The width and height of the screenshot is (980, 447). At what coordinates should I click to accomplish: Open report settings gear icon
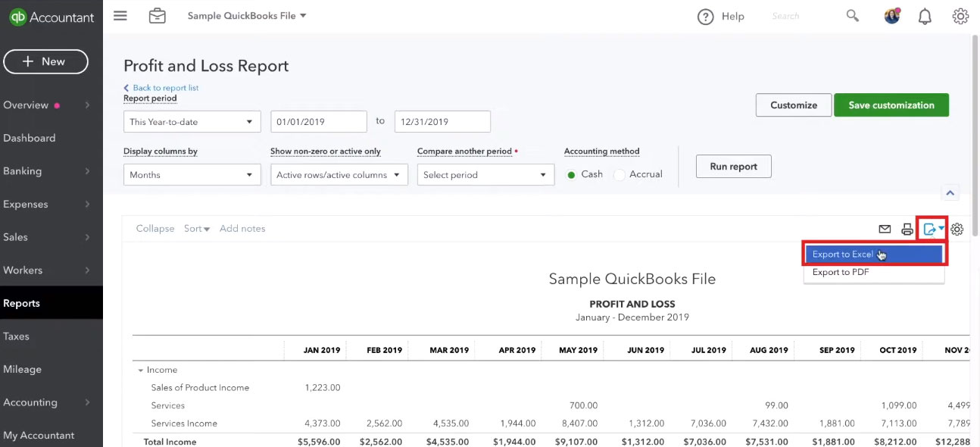pos(957,229)
